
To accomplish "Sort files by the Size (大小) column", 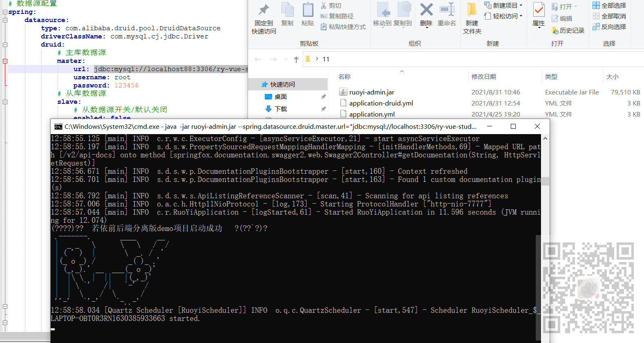I will tap(612, 77).
